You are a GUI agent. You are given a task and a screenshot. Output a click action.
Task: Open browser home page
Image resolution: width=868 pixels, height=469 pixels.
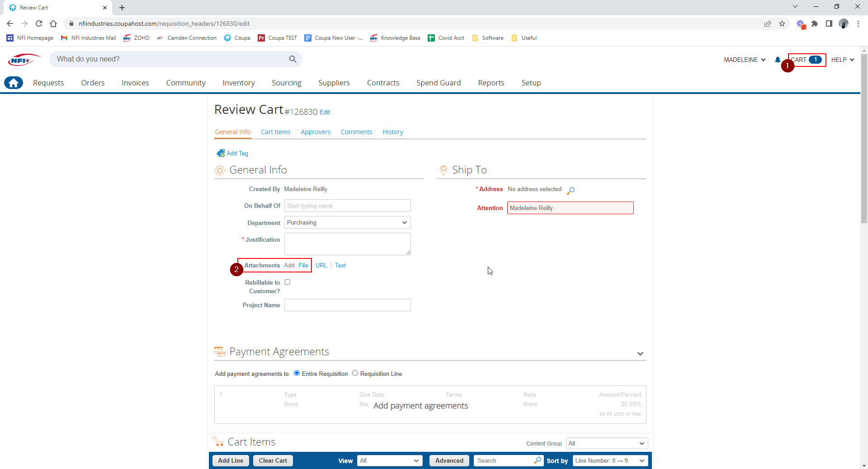tap(53, 23)
